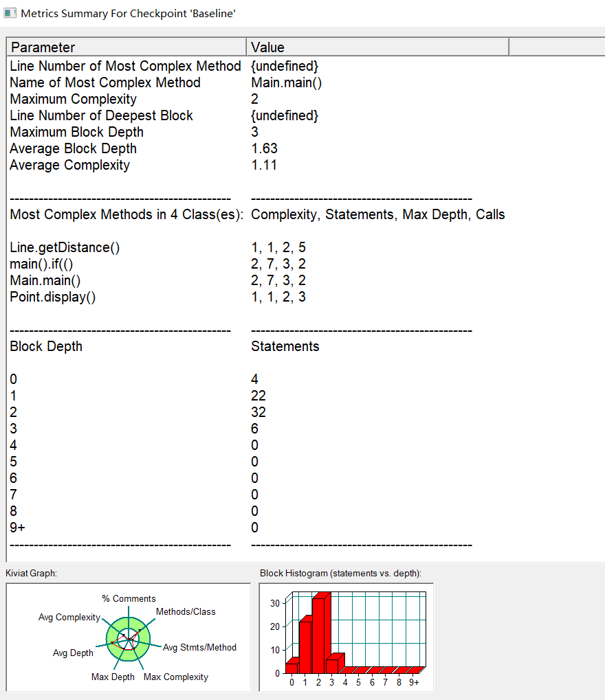
Task: Select the Average Complexity row
Action: 306,165
